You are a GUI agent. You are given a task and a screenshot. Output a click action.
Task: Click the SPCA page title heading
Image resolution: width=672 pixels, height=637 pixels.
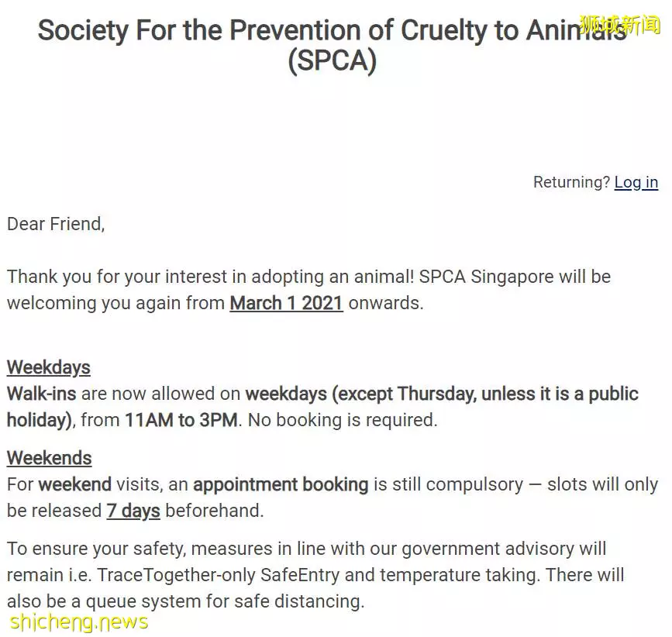click(333, 45)
